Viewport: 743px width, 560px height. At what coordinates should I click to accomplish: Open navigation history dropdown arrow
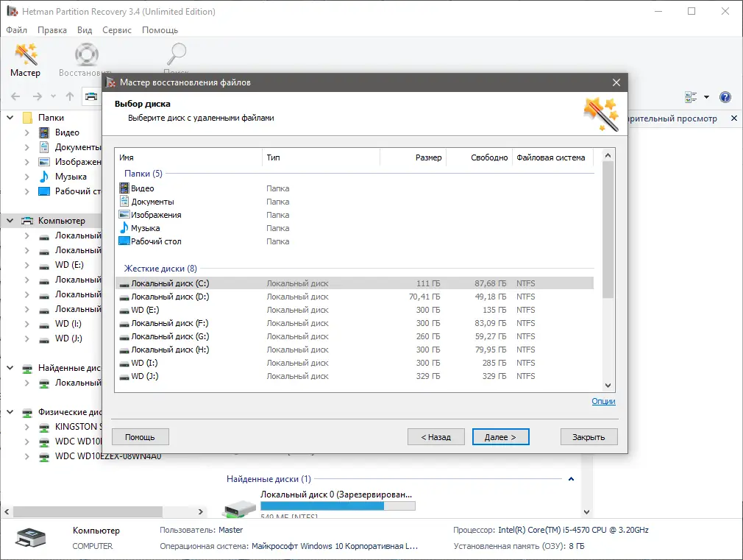point(53,96)
